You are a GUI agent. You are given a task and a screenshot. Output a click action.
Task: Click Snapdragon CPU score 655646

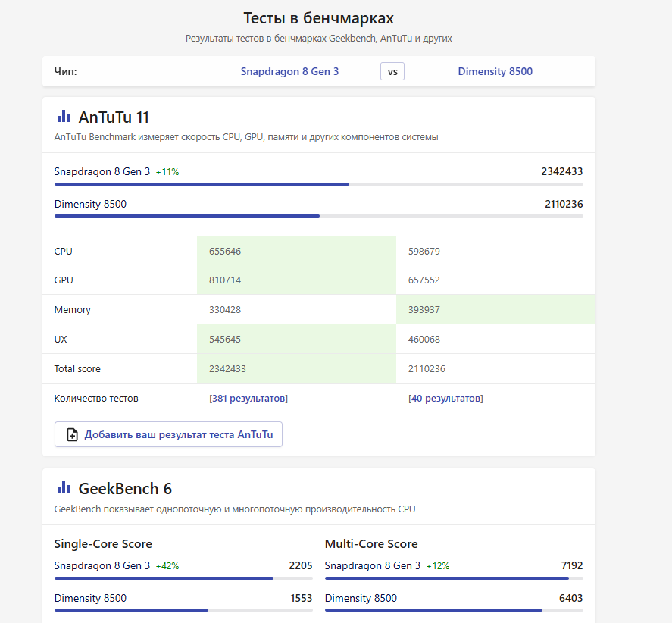click(225, 252)
